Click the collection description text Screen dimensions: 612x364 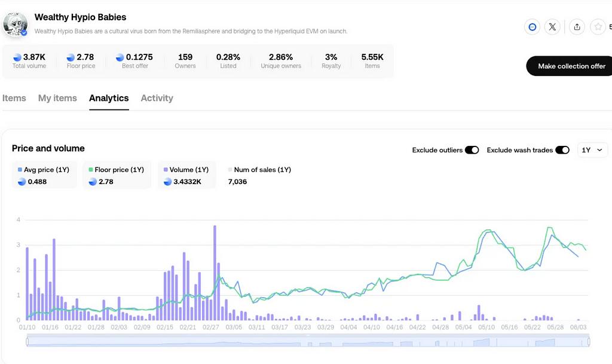191,31
